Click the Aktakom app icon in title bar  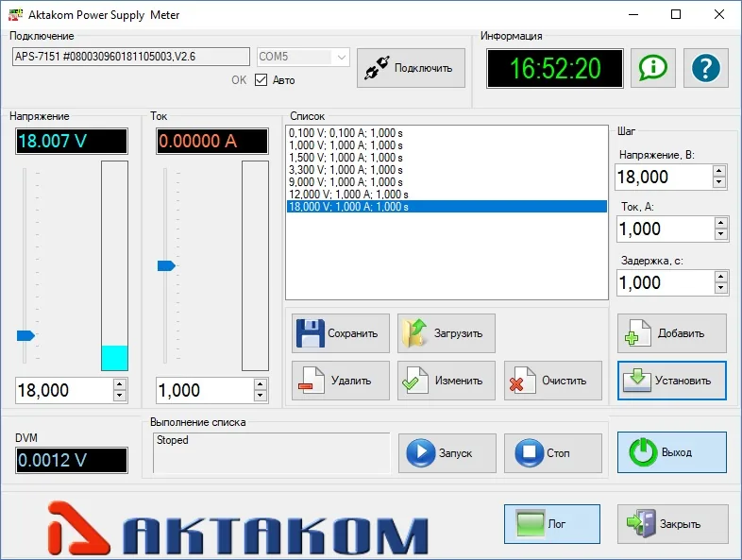pyautogui.click(x=15, y=15)
